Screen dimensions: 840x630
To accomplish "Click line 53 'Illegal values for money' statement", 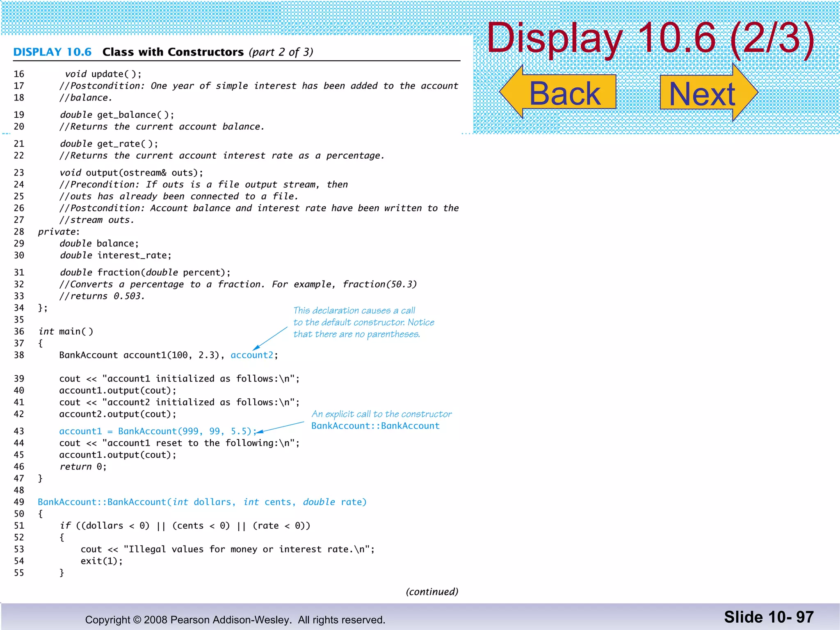I will click(x=228, y=550).
